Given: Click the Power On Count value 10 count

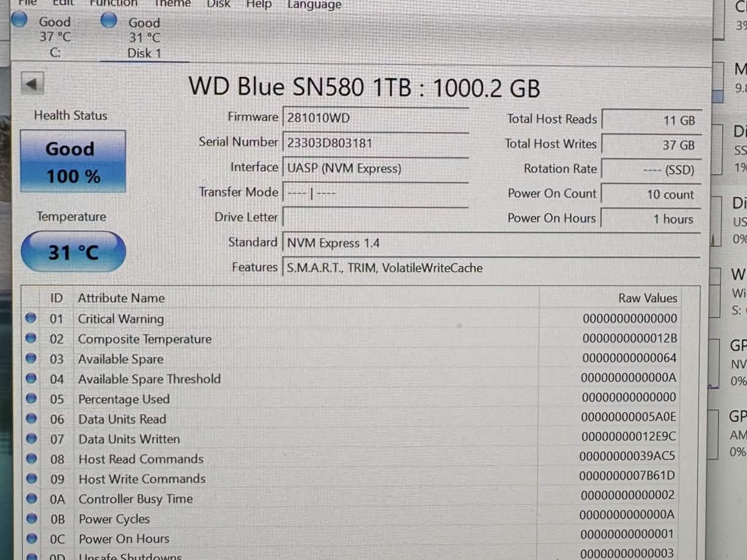Looking at the screenshot, I should tap(651, 194).
